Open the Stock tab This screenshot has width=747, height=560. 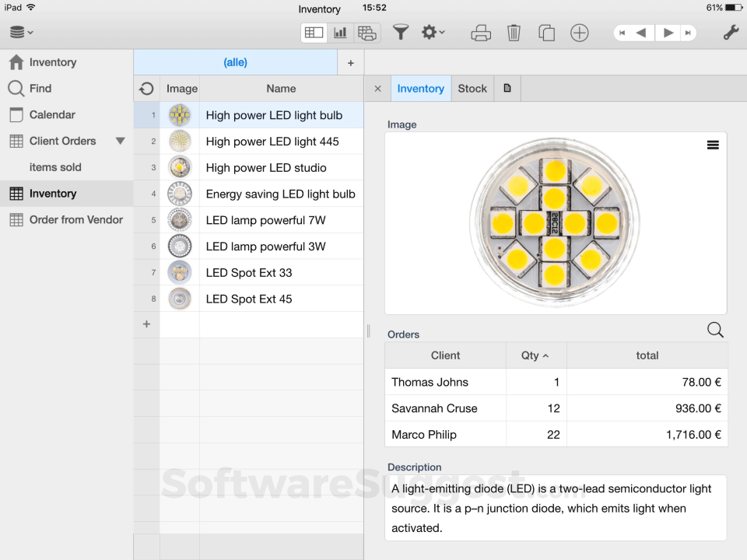pyautogui.click(x=472, y=89)
